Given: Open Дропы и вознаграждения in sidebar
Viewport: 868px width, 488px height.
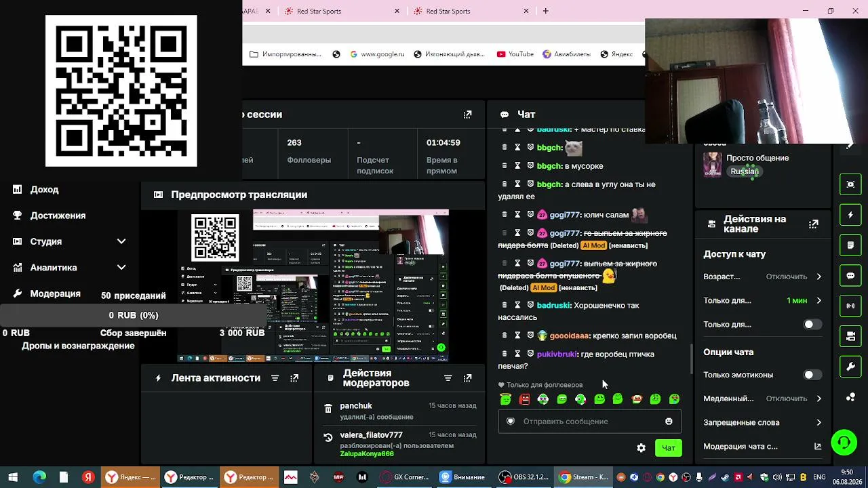Looking at the screenshot, I should pyautogui.click(x=78, y=346).
